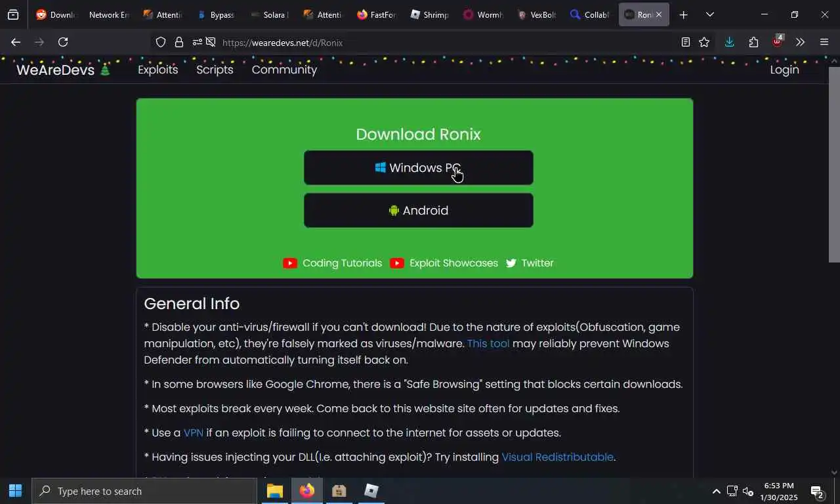Viewport: 840px width, 504px height.
Task: Follow the VPN link
Action: [194, 433]
